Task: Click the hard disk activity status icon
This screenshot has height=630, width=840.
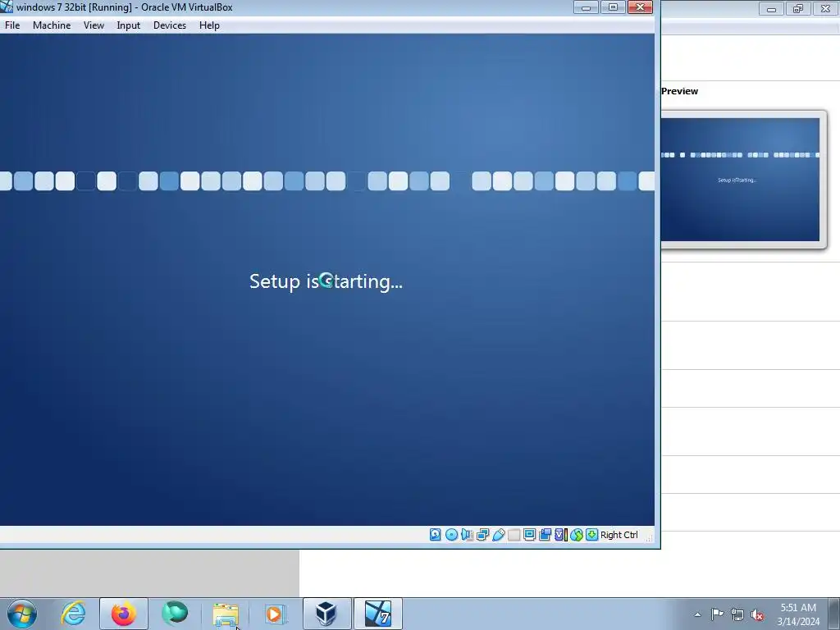Action: [x=436, y=535]
